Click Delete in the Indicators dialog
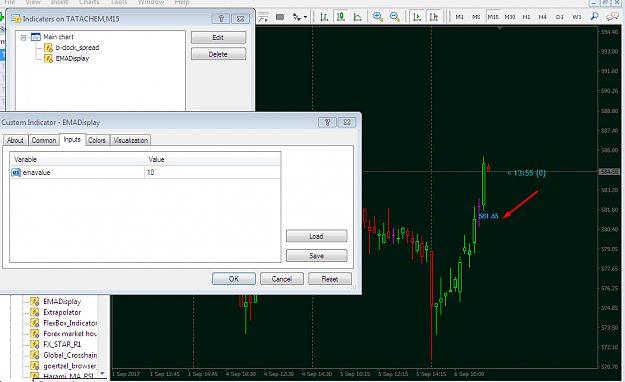Viewport: 625px width, 382px height. 218,54
